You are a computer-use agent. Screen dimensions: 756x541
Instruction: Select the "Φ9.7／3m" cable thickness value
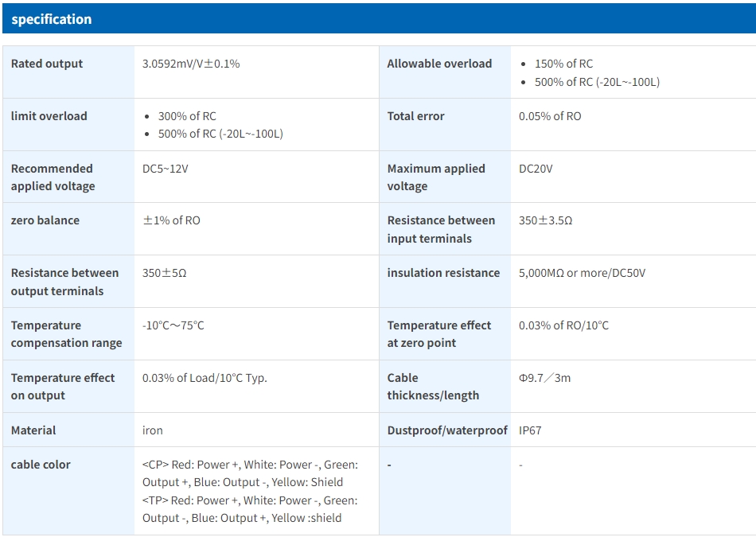click(544, 378)
